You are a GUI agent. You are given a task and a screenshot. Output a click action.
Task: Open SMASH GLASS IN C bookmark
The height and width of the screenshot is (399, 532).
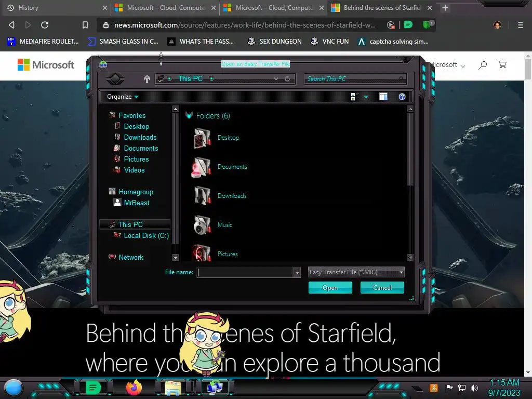(x=123, y=42)
